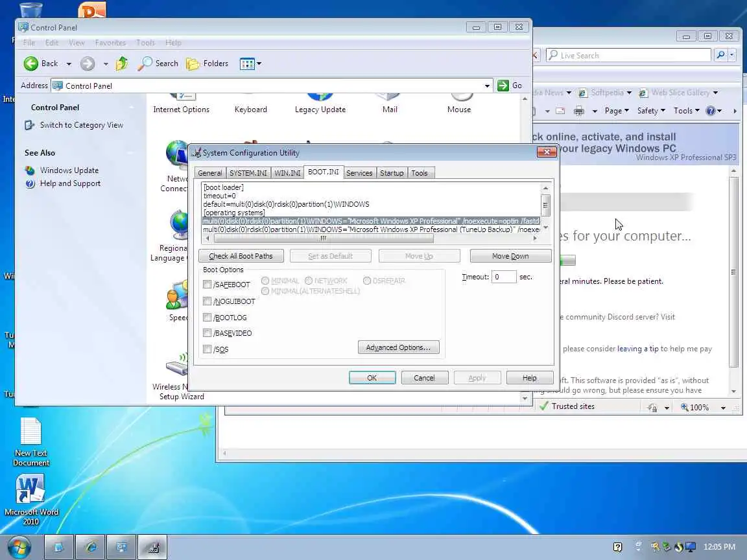The image size is (747, 560).
Task: Enable the /SAFEBOOT checkbox
Action: (207, 285)
